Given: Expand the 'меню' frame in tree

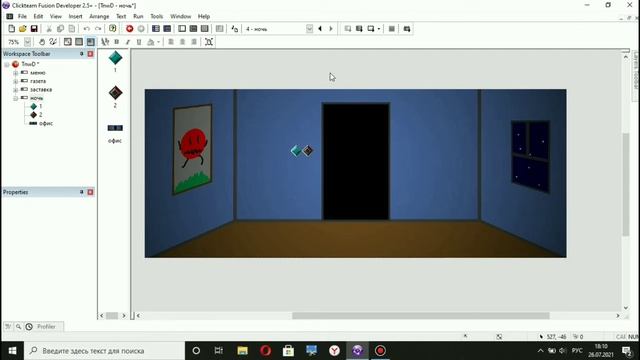Looking at the screenshot, I should coord(16,73).
